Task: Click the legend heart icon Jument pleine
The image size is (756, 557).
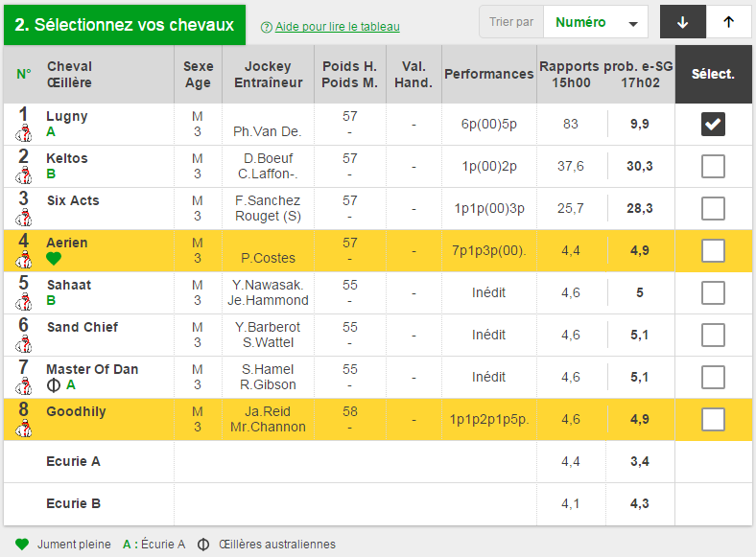Action: (22, 545)
